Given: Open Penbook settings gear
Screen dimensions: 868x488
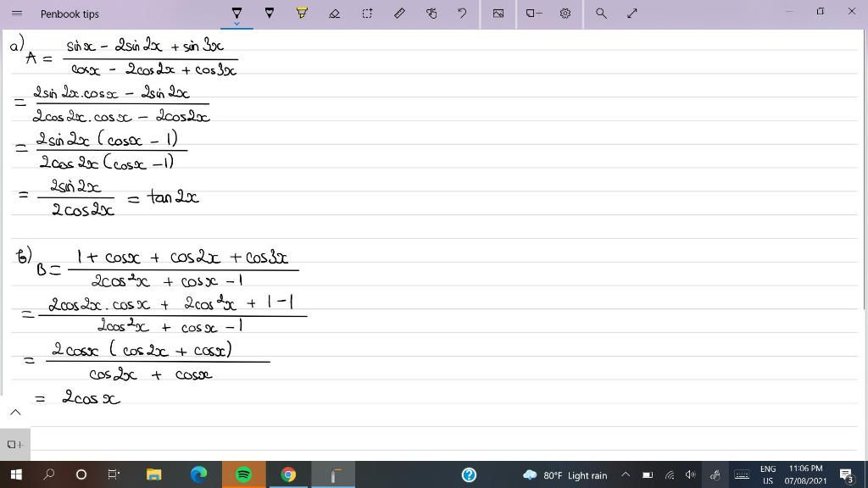Looking at the screenshot, I should coord(565,14).
